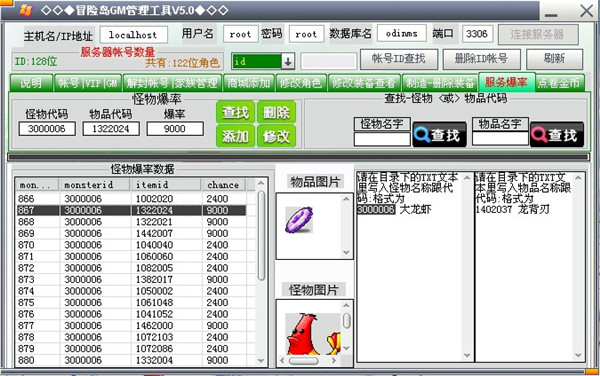600x376 pixels.
Task: Click the drop table scroll-up arrow
Action: pyautogui.click(x=261, y=184)
